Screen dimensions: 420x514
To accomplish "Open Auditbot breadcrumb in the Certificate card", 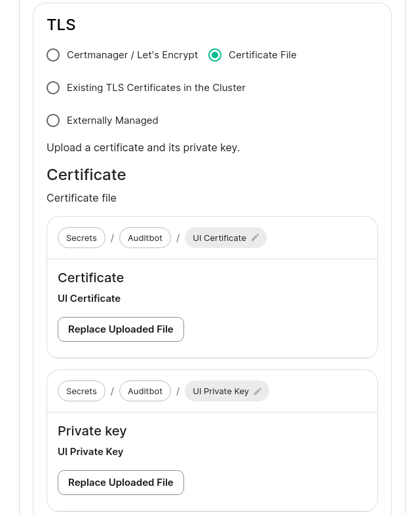I will coord(145,238).
